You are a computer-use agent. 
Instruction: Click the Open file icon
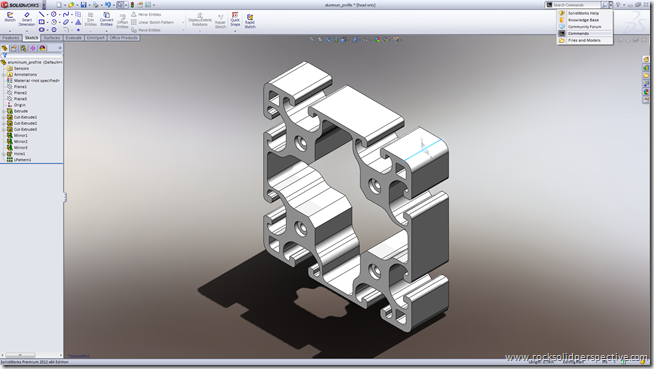71,5
